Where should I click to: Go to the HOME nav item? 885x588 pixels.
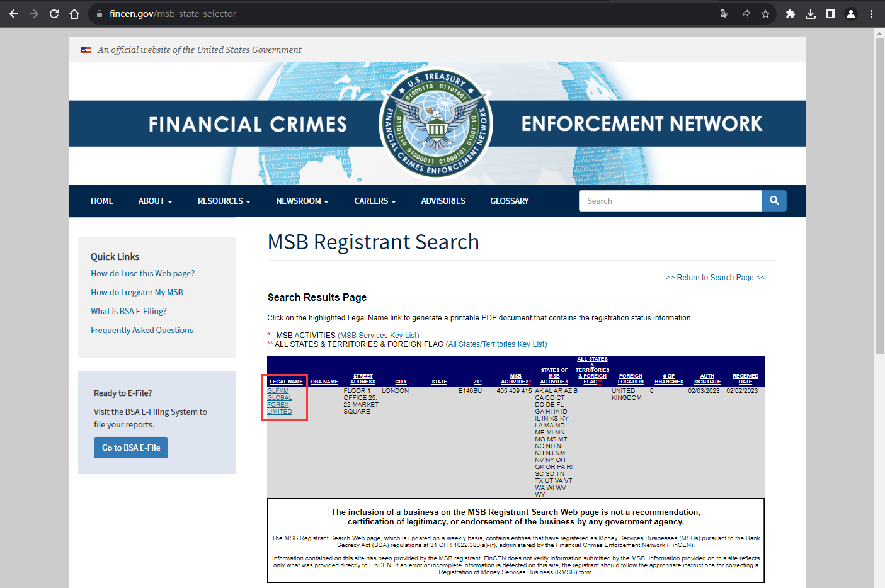point(102,201)
